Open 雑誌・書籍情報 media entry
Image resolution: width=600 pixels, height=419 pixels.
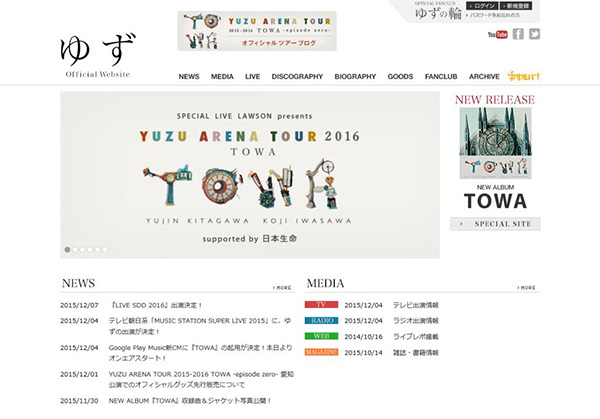point(416,352)
